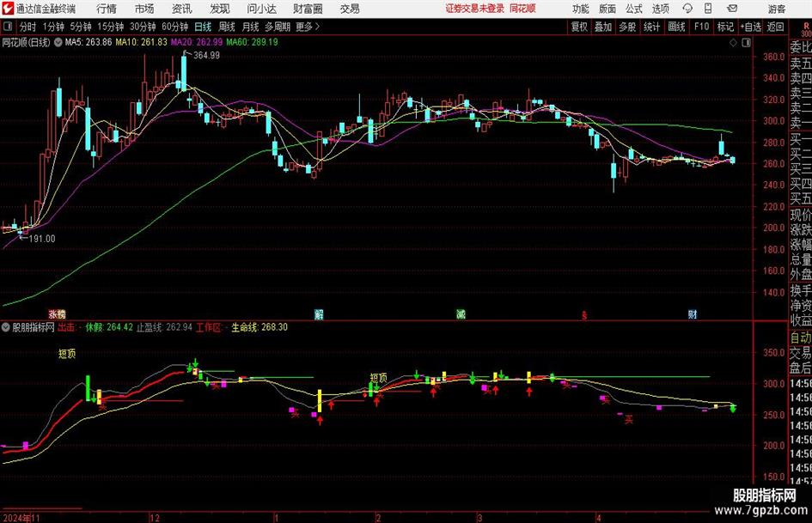Click the 多股 multi-stock button

[x=627, y=27]
